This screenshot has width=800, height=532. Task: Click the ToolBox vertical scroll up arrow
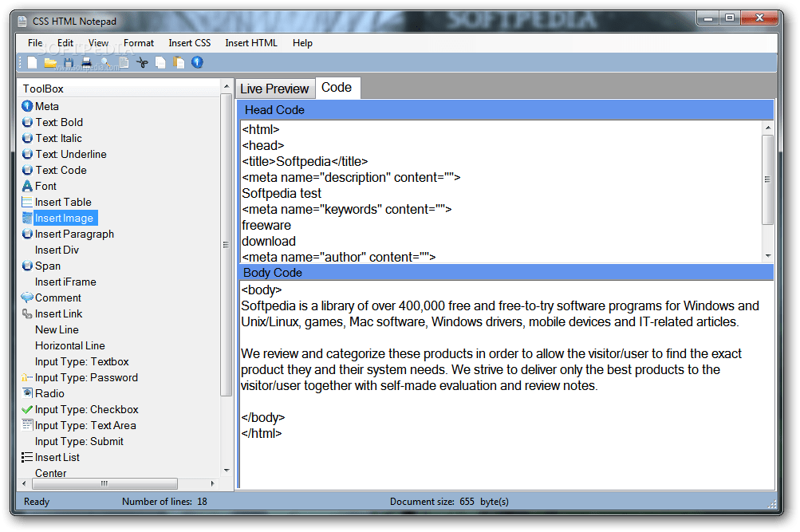click(227, 86)
